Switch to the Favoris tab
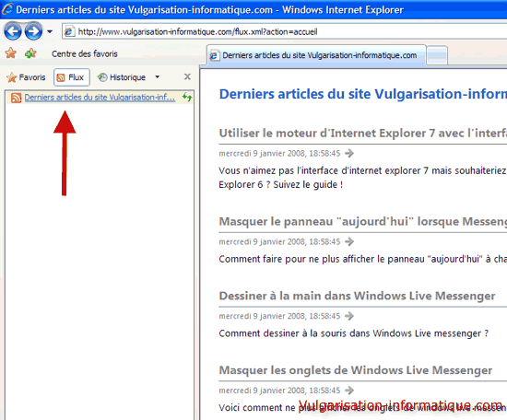Screen dimensions: 507x420 pyautogui.click(x=26, y=77)
